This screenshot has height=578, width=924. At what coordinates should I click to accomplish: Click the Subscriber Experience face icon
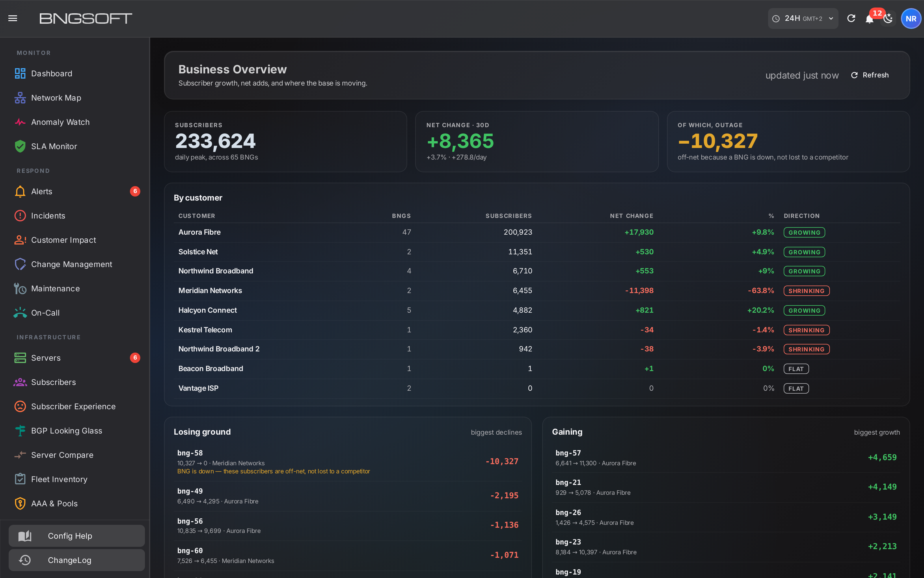(x=20, y=406)
